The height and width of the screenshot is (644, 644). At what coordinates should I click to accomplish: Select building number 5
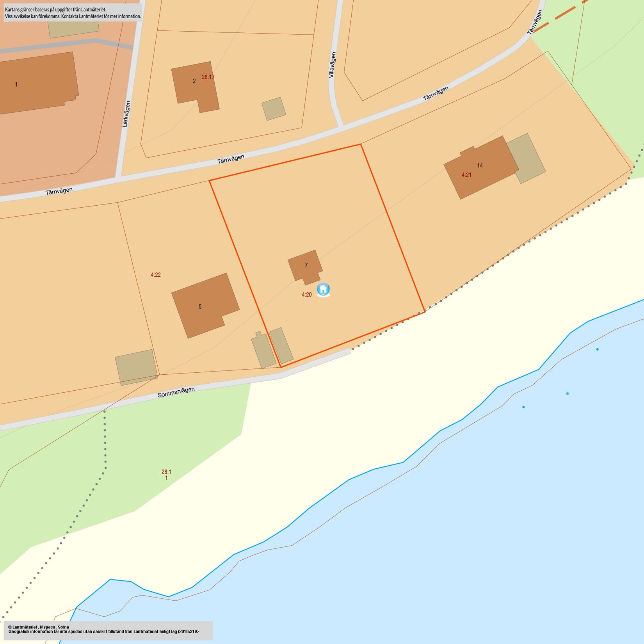point(204,305)
